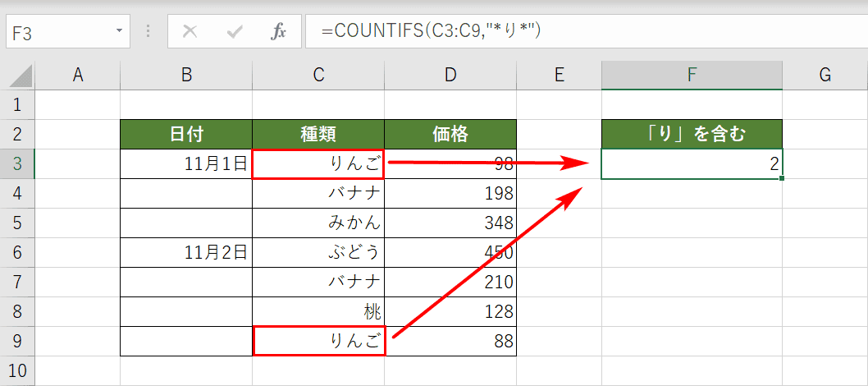Select row 2 header

tap(17, 134)
